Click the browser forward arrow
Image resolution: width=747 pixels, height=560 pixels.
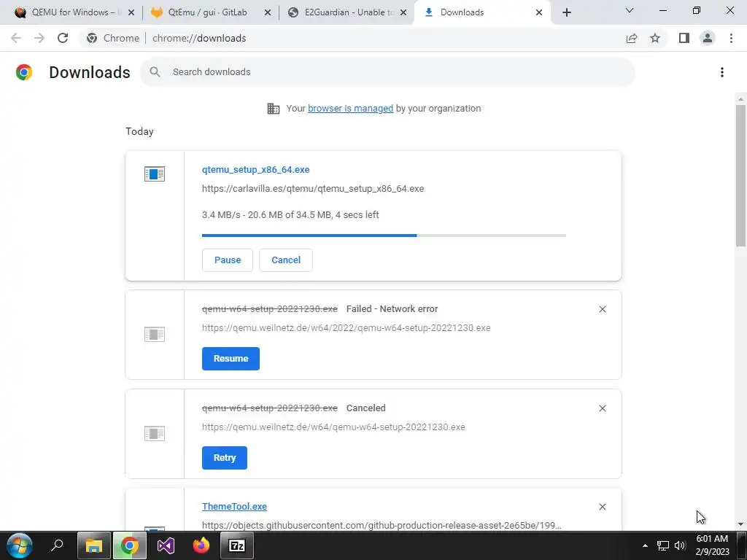click(39, 38)
